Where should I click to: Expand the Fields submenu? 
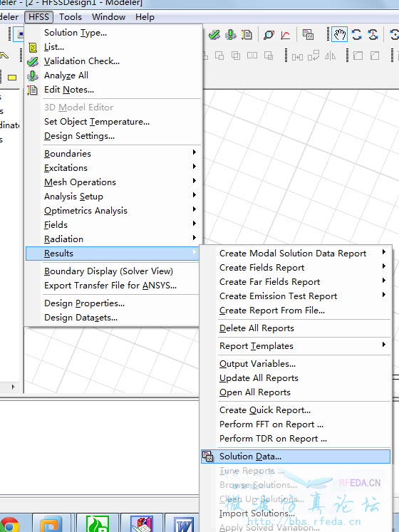[115, 225]
